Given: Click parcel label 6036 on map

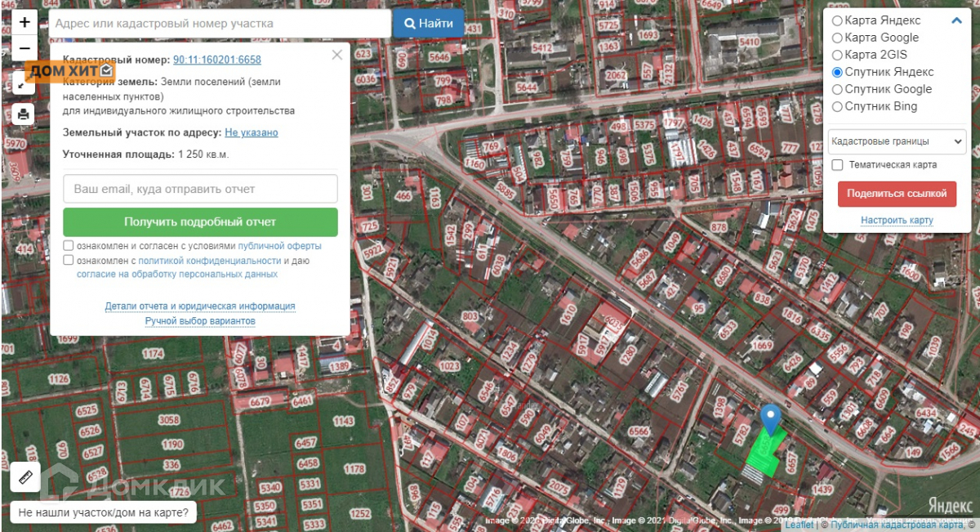Looking at the screenshot, I should point(366,79).
